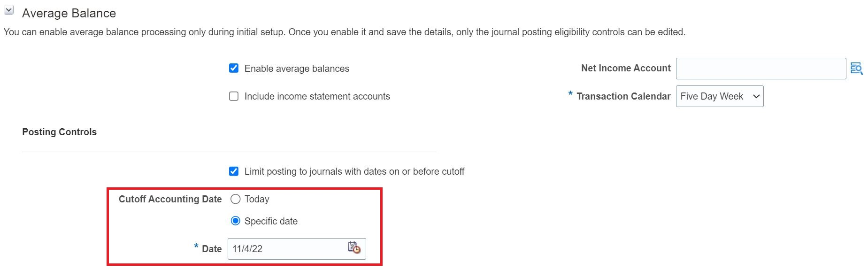Open the Transaction Calendar dropdown
868x270 pixels.
[x=719, y=96]
